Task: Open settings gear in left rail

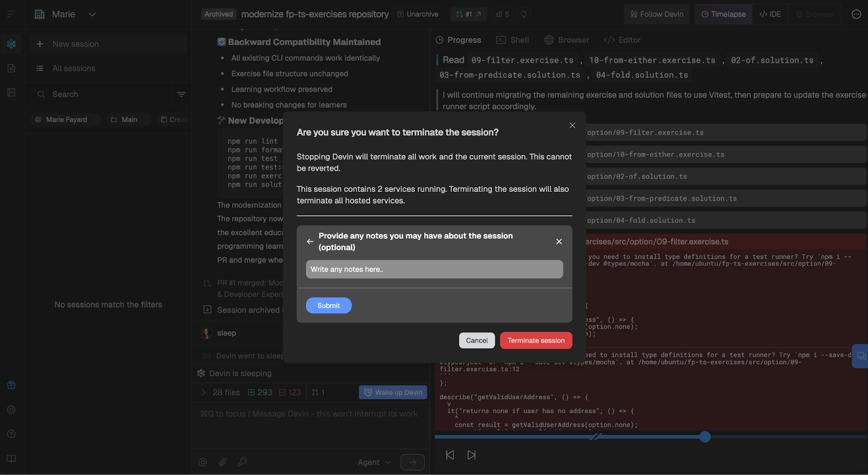Action: tap(11, 410)
